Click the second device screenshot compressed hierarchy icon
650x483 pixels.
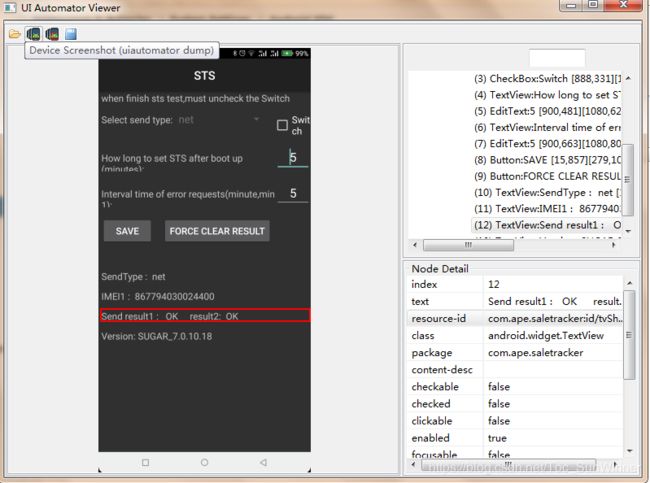tap(52, 34)
